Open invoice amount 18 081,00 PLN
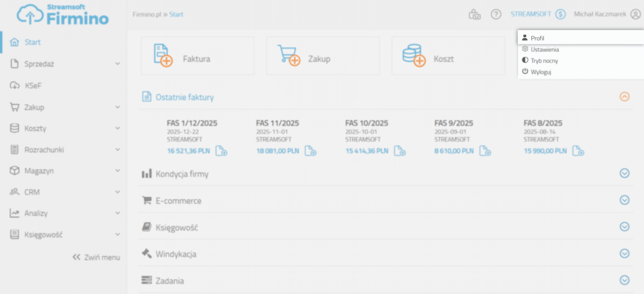The height and width of the screenshot is (294, 644). point(278,151)
